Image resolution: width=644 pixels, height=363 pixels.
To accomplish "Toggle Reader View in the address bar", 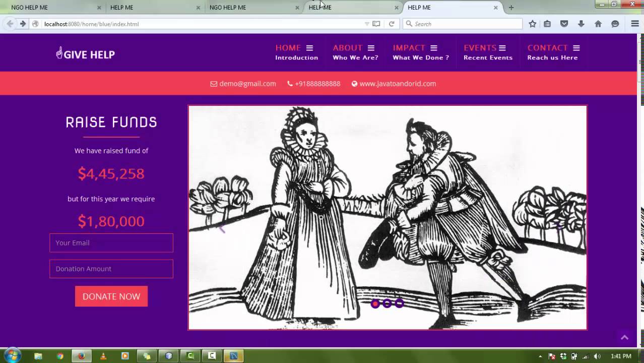I will 376,24.
